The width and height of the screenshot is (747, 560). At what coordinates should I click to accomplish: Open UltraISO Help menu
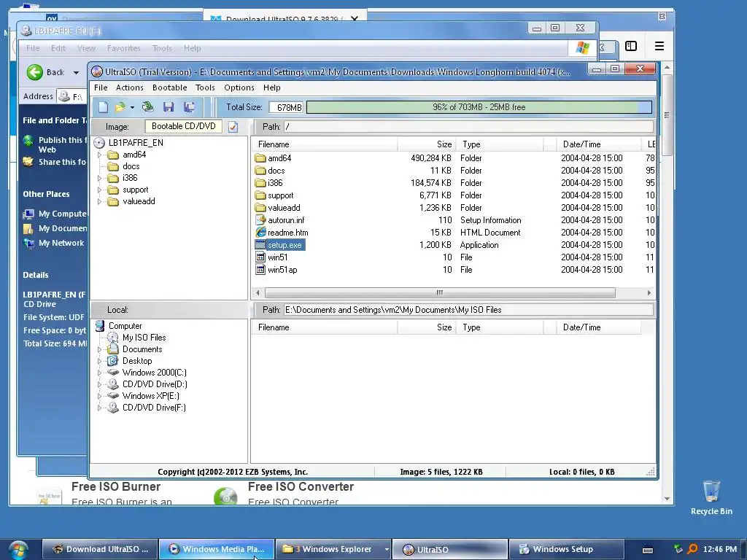click(271, 87)
